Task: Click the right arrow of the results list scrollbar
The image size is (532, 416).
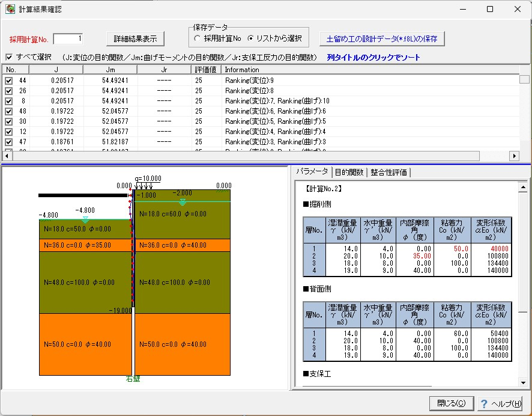Action: tap(515, 156)
